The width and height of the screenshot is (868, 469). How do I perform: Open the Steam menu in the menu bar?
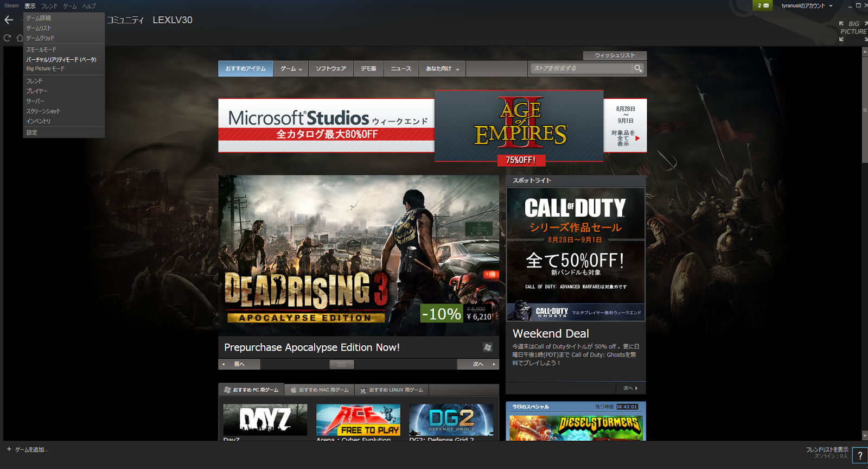point(11,6)
